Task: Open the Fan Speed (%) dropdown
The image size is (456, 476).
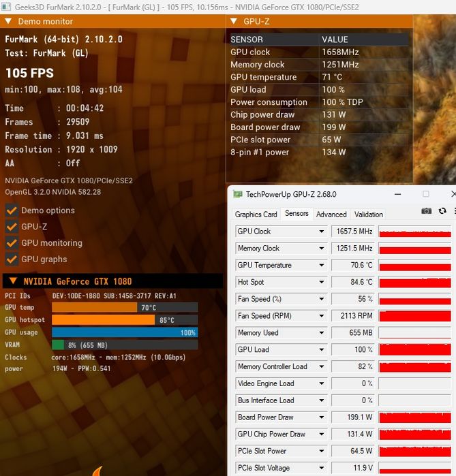Action: (322, 299)
